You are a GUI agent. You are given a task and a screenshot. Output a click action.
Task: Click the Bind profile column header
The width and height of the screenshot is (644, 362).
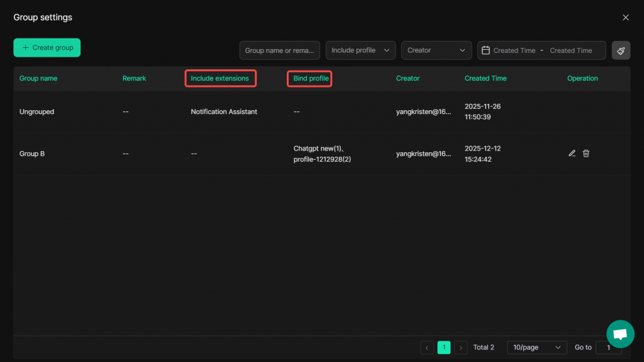309,79
